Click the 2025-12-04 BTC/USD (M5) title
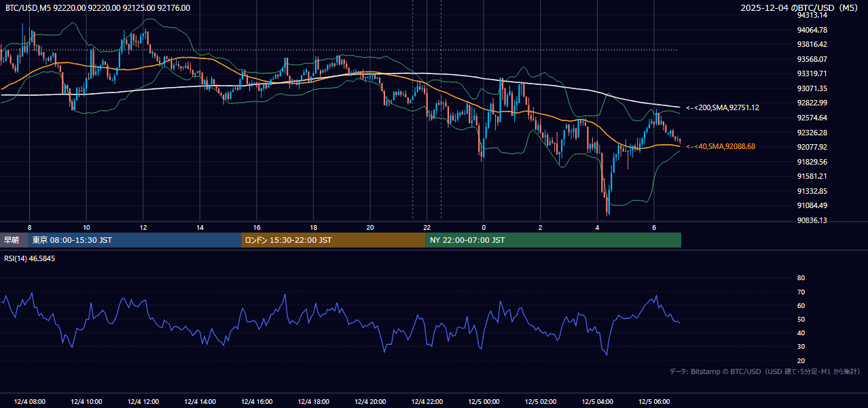 800,8
